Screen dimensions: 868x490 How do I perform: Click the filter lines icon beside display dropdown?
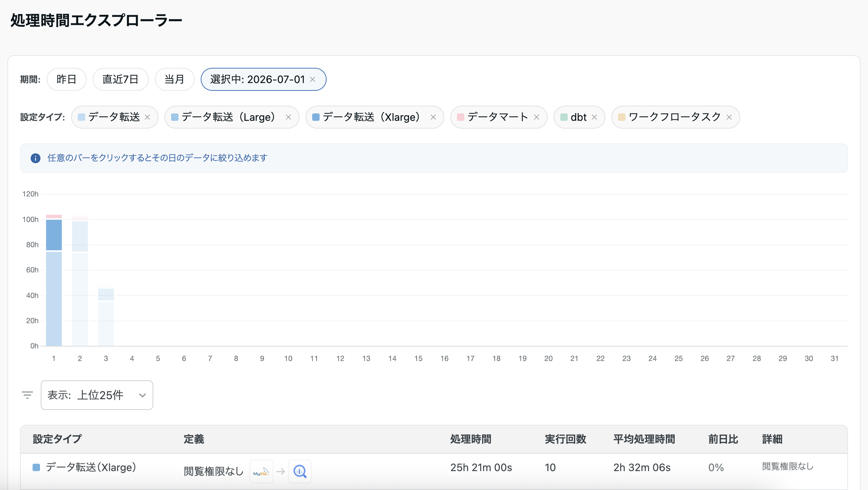(x=27, y=395)
